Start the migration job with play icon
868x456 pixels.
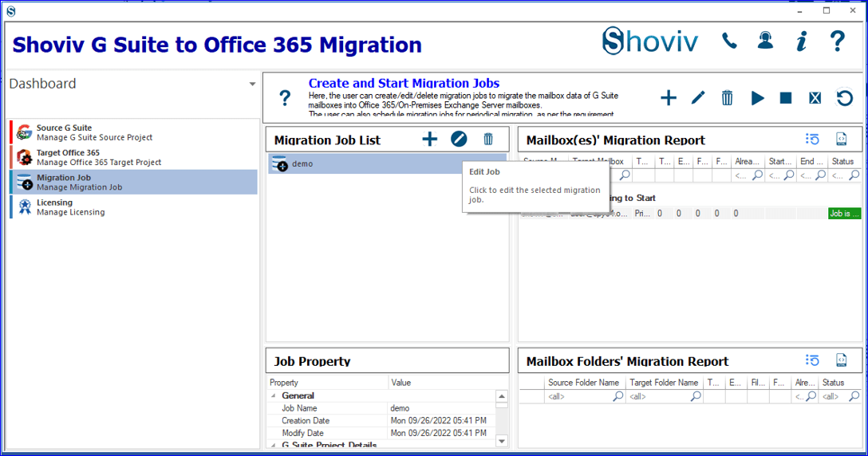[x=757, y=99]
